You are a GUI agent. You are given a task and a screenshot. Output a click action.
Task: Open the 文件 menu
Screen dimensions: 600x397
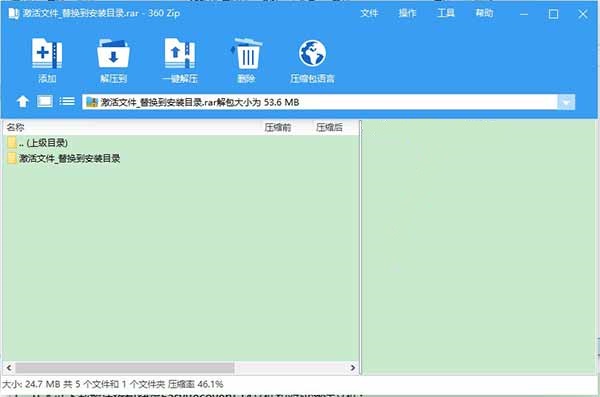point(369,13)
